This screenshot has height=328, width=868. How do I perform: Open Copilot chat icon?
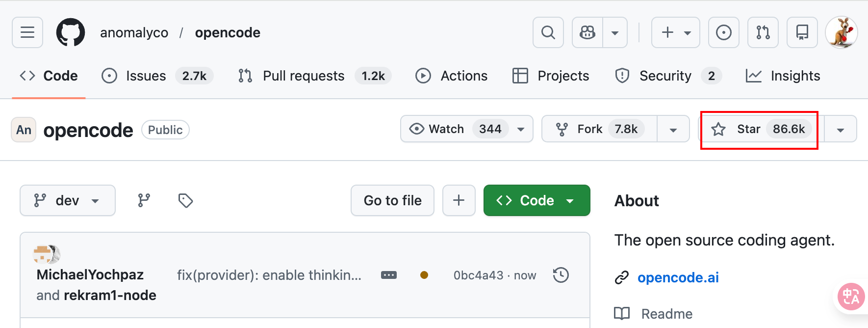[x=587, y=32]
